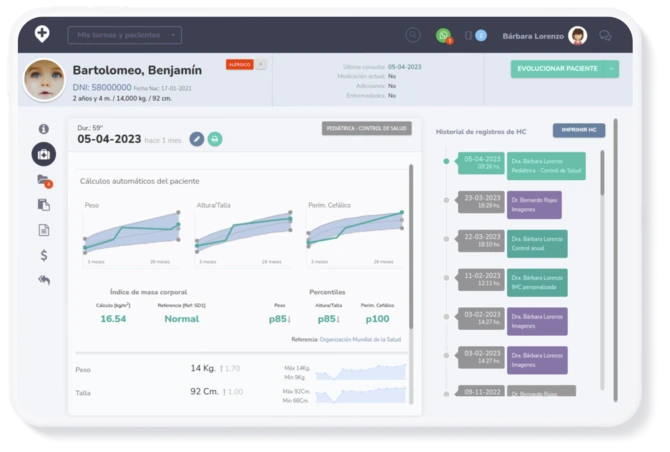Open the search magnifier in top bar
The width and height of the screenshot is (670, 452).
tap(413, 35)
